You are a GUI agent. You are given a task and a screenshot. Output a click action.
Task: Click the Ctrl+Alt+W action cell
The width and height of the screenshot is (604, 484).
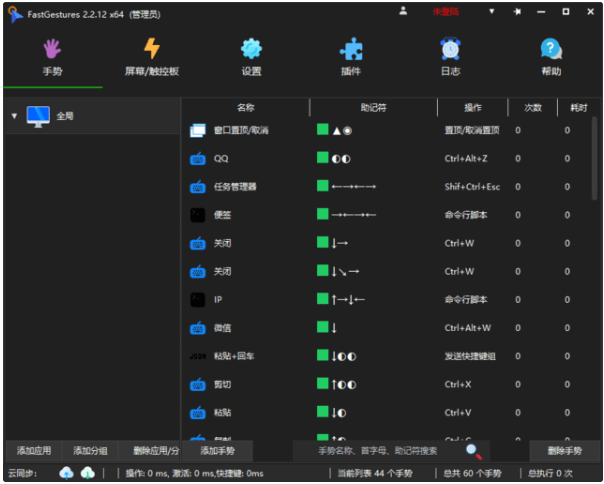point(468,328)
